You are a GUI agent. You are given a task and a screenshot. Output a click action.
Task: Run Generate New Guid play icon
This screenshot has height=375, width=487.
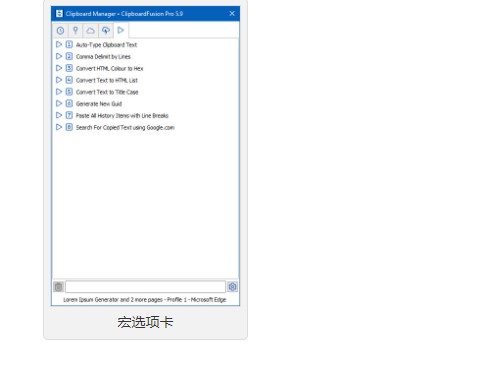(x=59, y=104)
